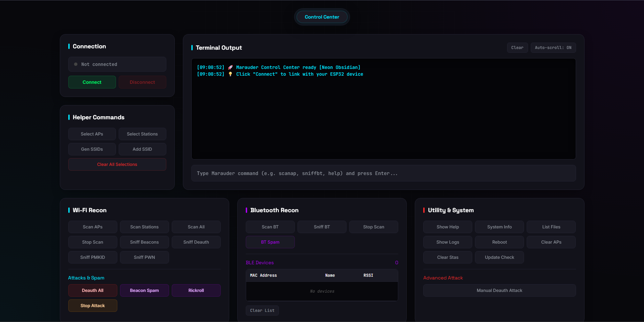Click the rocket icon in terminal log

point(230,68)
